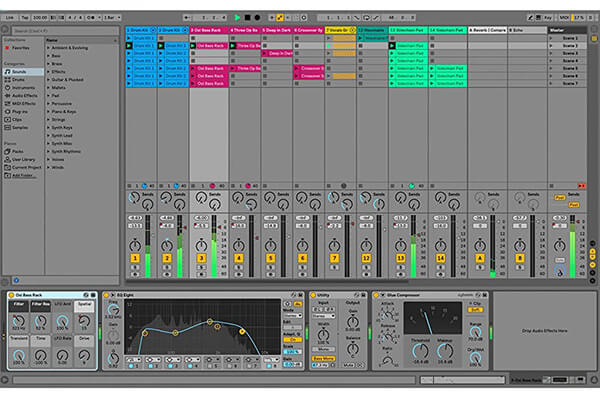The width and height of the screenshot is (600, 400).
Task: Enable the Draw Mode pencil icon
Action: 530,18
